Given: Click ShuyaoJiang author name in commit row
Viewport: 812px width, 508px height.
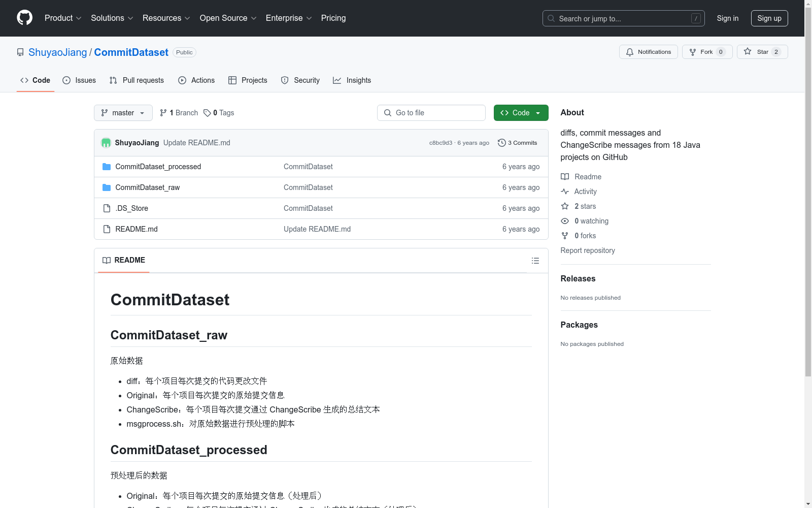Looking at the screenshot, I should (x=137, y=143).
